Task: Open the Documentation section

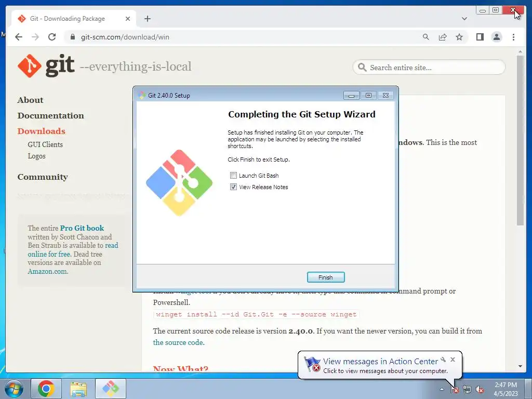Action: click(x=50, y=116)
